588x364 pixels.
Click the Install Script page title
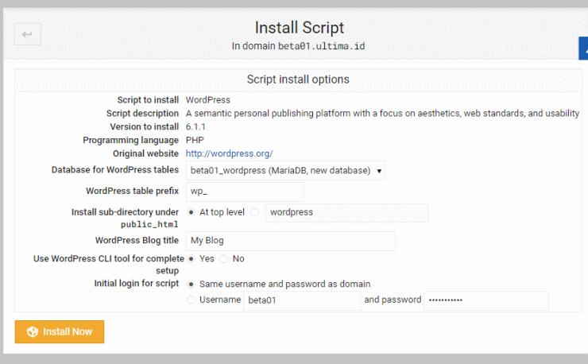tap(300, 28)
